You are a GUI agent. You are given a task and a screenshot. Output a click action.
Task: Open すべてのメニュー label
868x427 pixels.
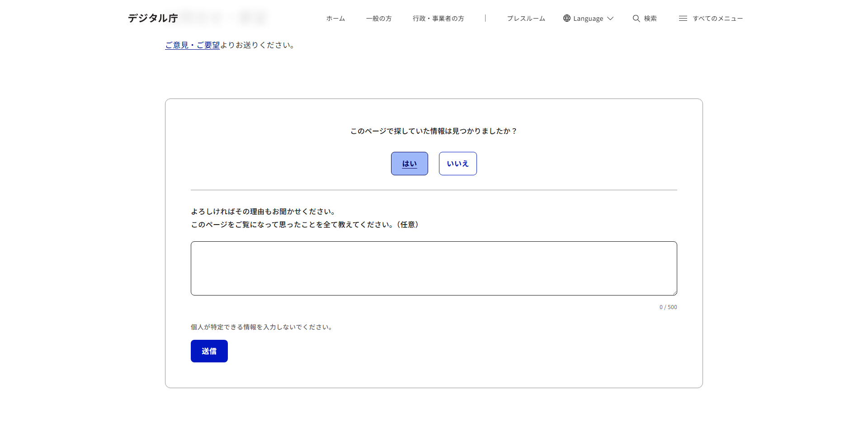[717, 19]
